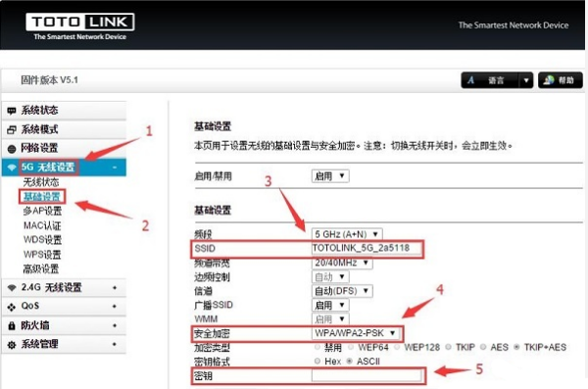Click the 帮助 help button
The image size is (588, 389).
coord(561,80)
